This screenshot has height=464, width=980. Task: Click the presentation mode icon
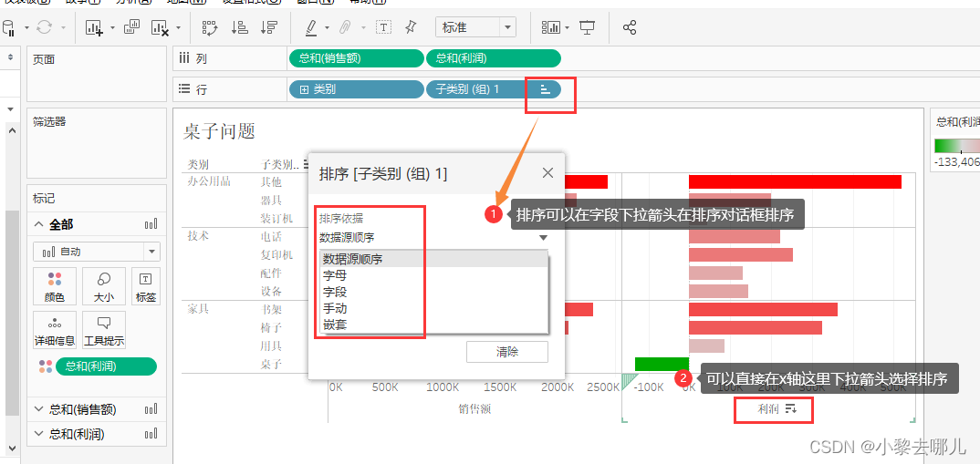click(x=587, y=27)
